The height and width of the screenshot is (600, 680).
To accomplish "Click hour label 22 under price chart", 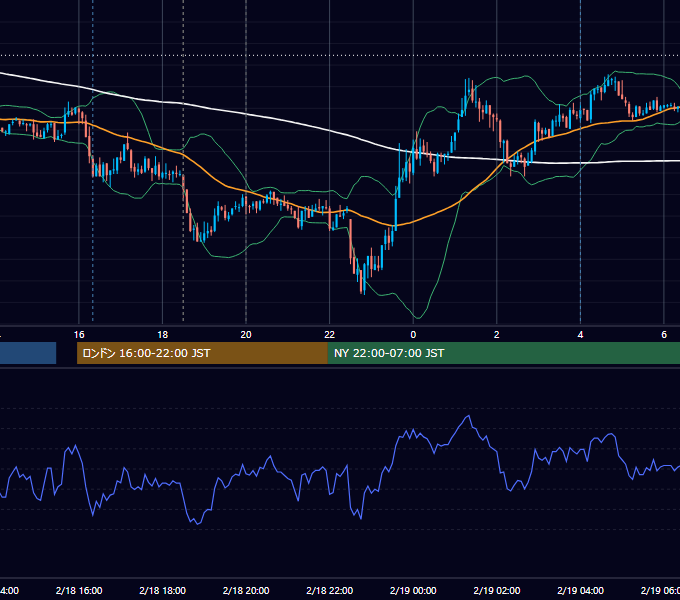I will pos(330,334).
